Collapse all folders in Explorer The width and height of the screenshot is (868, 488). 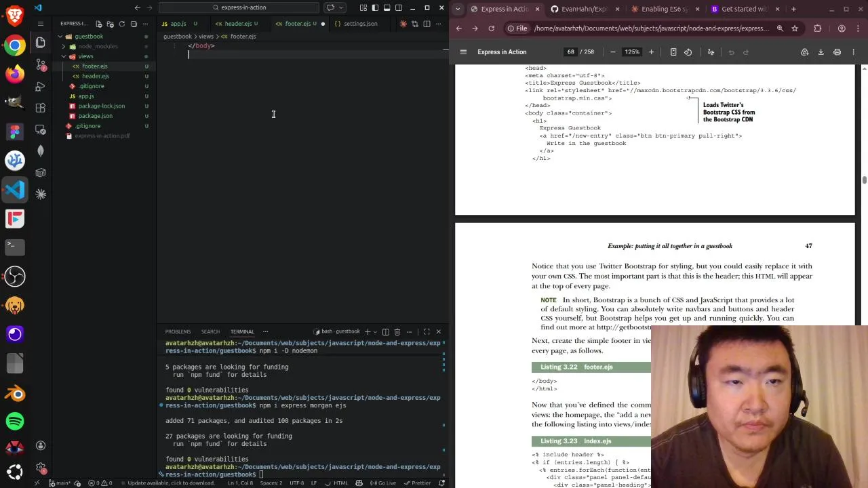click(x=134, y=24)
